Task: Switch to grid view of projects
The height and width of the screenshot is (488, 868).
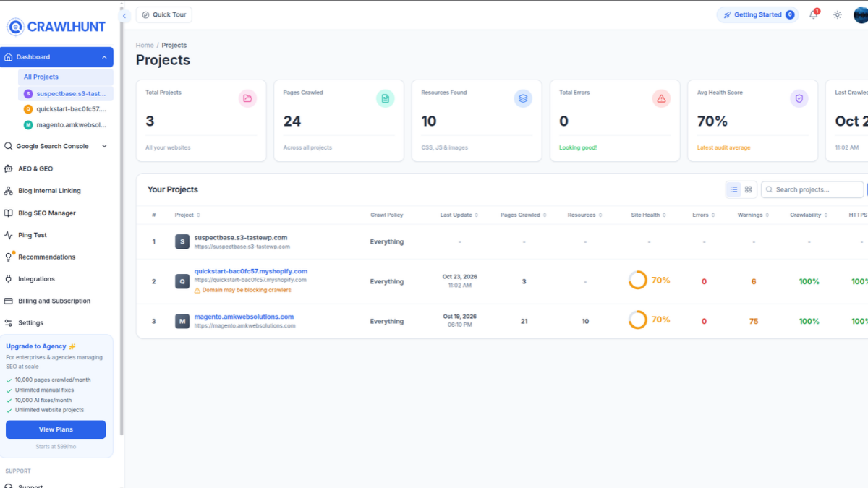Action: tap(749, 189)
